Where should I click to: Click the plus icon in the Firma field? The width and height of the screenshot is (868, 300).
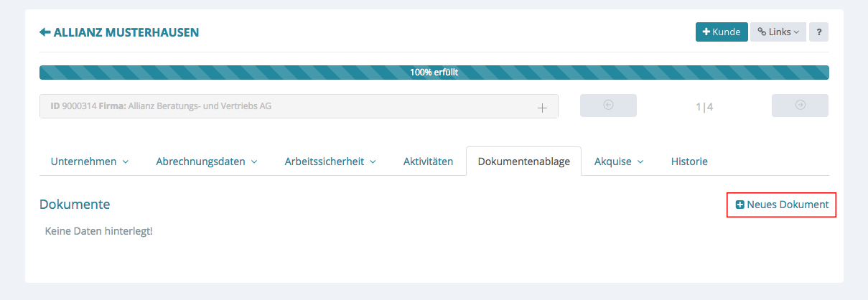tap(542, 108)
